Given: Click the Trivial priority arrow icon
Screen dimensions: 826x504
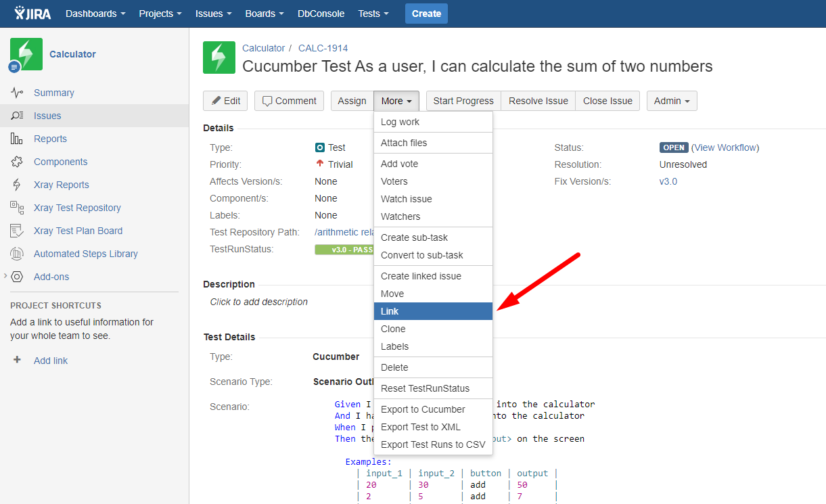Looking at the screenshot, I should 320,164.
